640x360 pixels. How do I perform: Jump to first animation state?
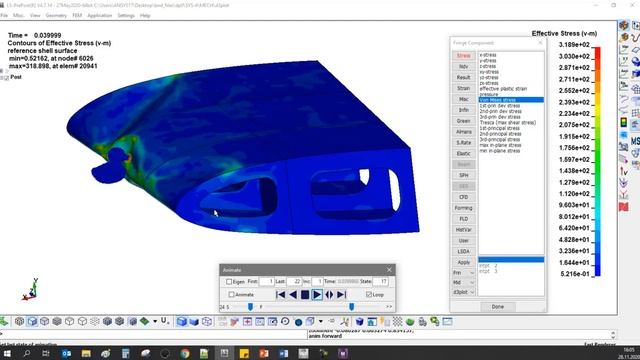[280, 295]
